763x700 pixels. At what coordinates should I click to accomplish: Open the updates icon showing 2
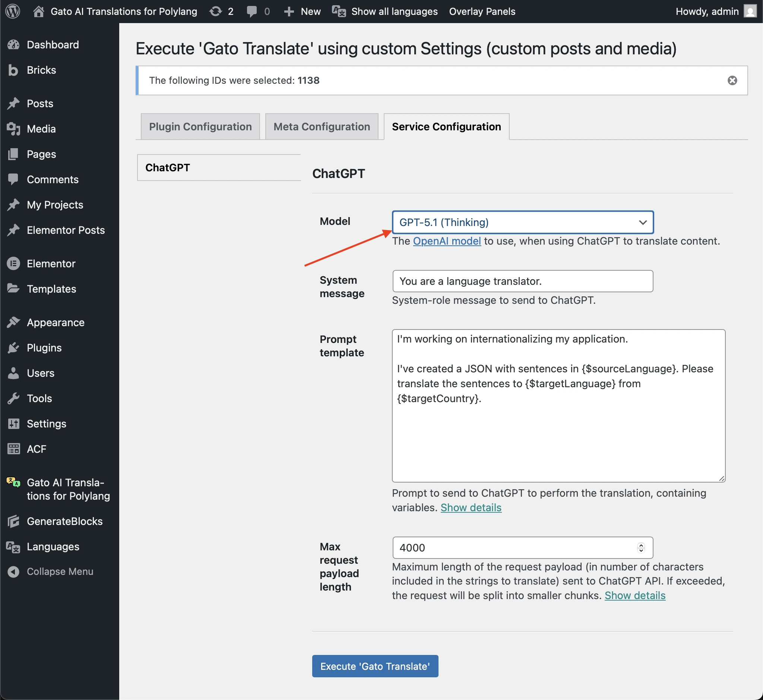tap(216, 12)
